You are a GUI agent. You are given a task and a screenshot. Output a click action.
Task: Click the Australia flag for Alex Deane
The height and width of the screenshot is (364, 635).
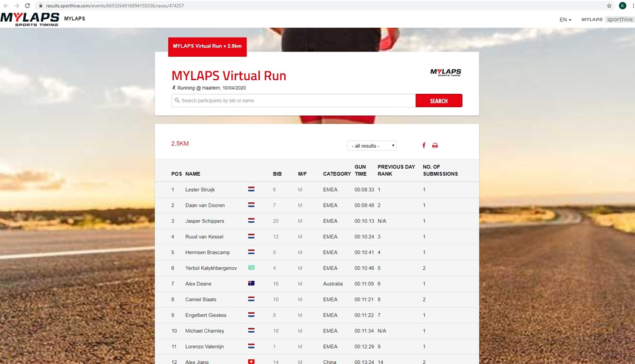(251, 284)
